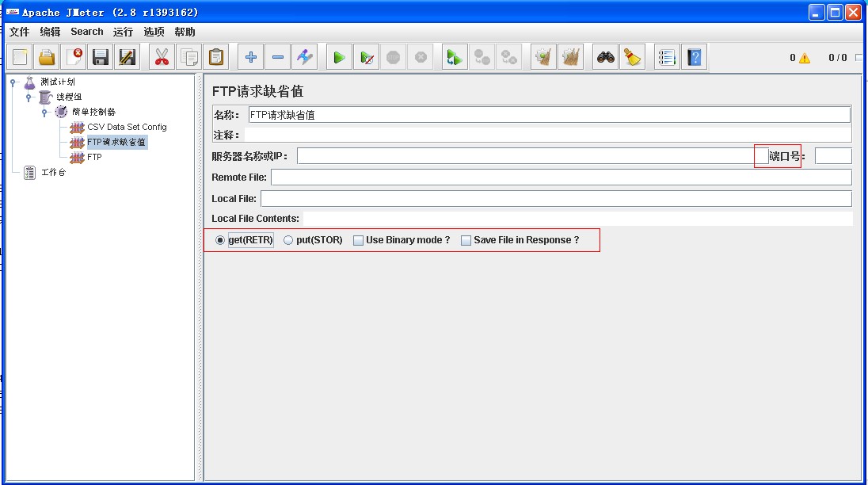868x485 pixels.
Task: Click the Save As pencil-disk icon
Action: coord(127,57)
